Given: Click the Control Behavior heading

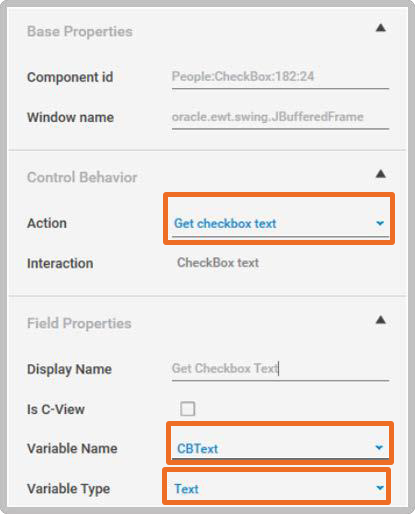Looking at the screenshot, I should pyautogui.click(x=82, y=177).
